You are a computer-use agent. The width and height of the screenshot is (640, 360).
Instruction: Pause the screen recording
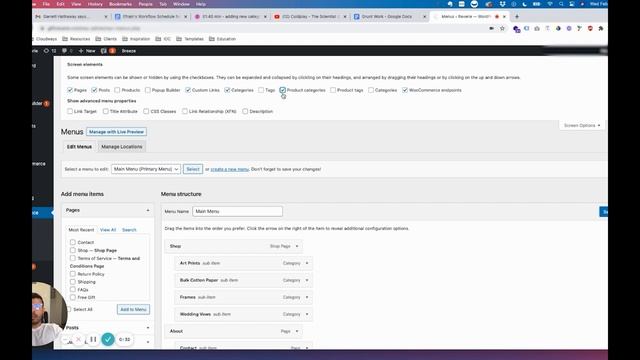93,339
